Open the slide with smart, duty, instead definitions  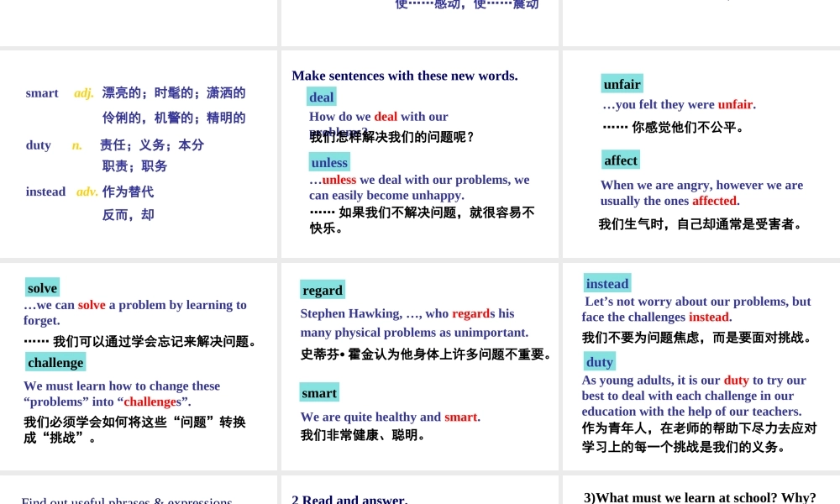[x=139, y=155]
